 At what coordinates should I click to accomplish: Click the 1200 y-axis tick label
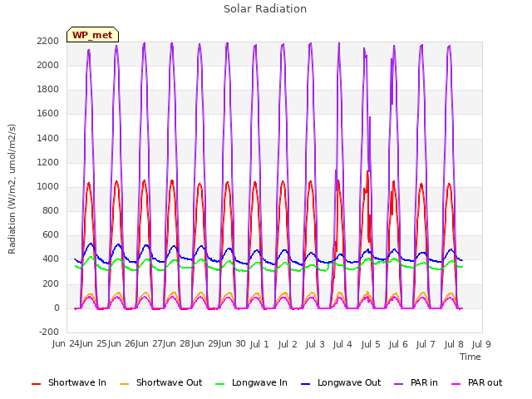[x=48, y=163]
